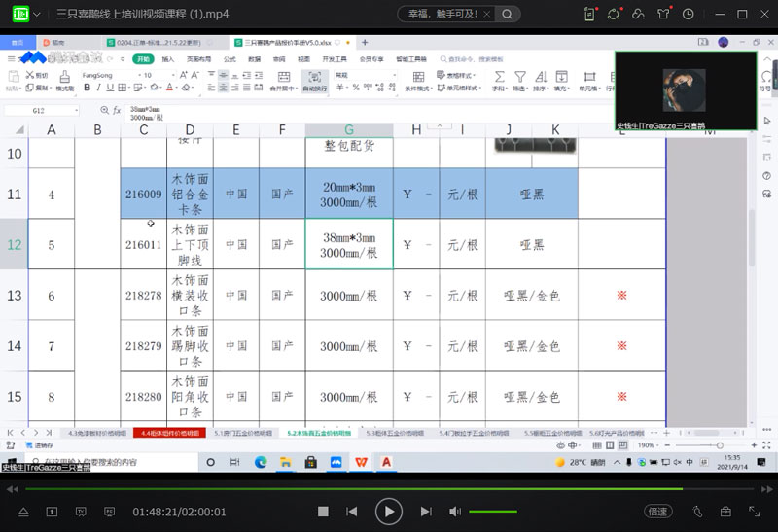Toggle underline formatting in the WPS ribbon
The width and height of the screenshot is (778, 532).
(x=110, y=88)
